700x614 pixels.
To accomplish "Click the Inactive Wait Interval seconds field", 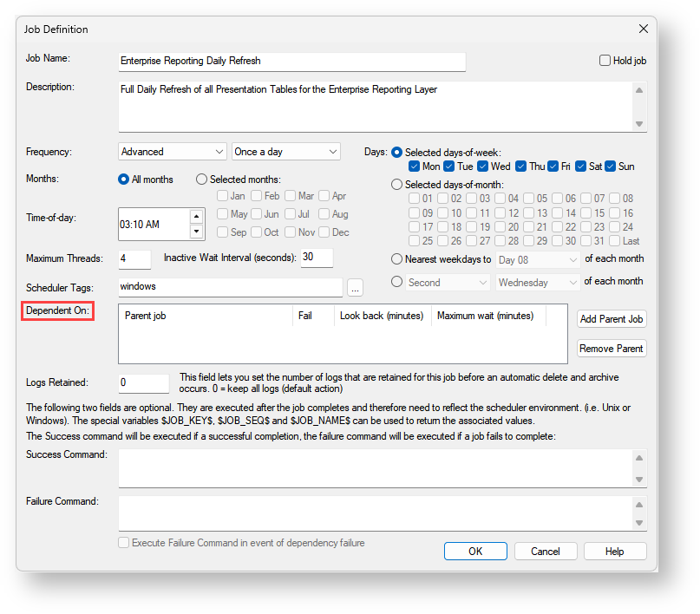I will coord(317,258).
